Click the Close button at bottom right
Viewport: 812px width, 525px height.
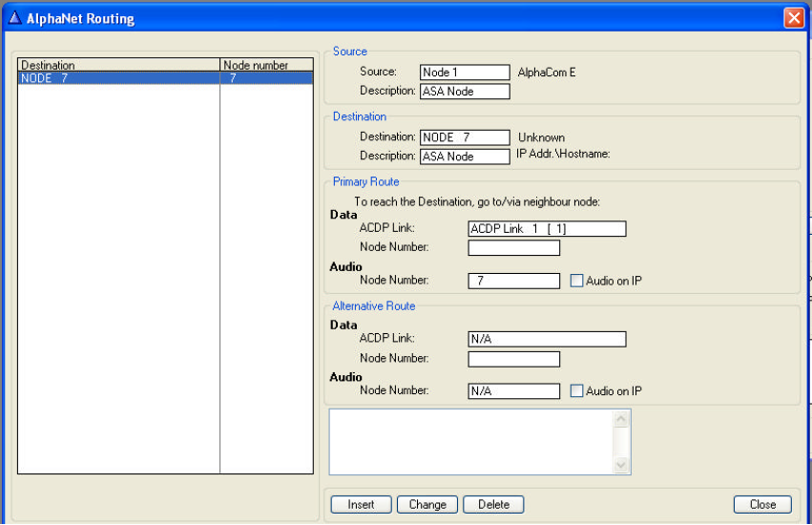762,504
